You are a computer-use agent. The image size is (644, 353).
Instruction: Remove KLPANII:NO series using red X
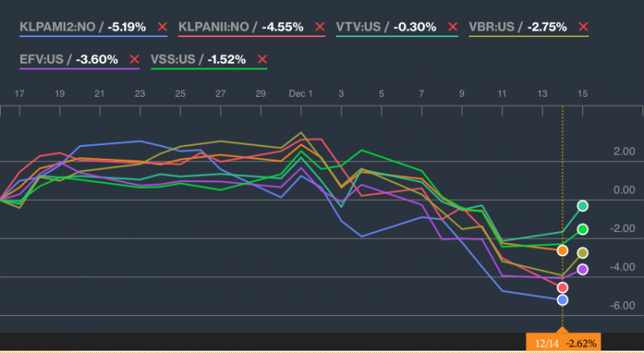pos(320,27)
